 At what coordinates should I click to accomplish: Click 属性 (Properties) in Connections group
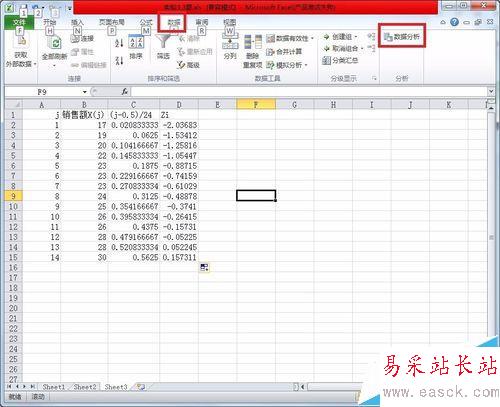pos(82,52)
